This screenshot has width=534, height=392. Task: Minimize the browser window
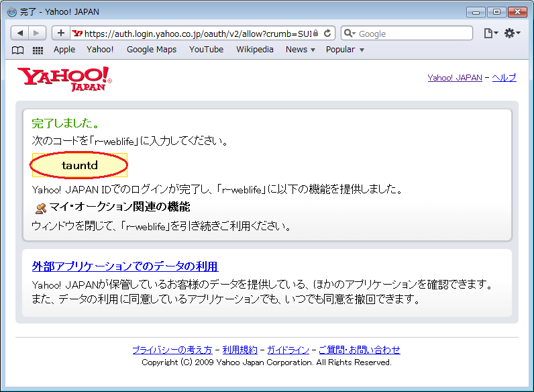point(476,12)
